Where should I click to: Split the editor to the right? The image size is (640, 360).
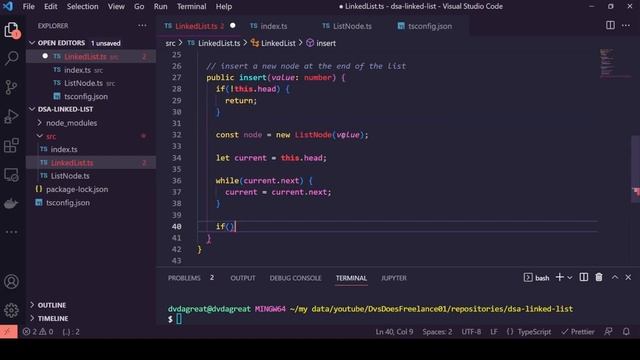coord(610,25)
